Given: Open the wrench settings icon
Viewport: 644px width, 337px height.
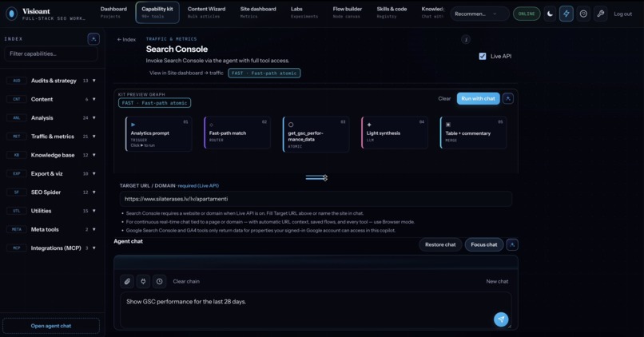Looking at the screenshot, I should coord(601,14).
